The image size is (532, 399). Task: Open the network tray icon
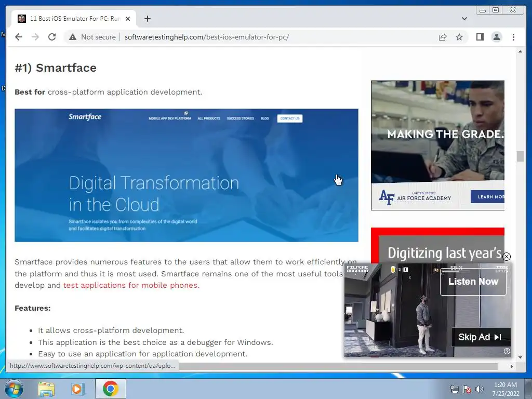454,389
